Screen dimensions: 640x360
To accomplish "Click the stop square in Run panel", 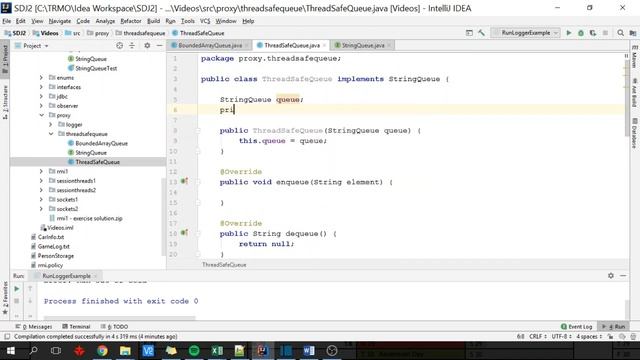I will click(x=17, y=301).
